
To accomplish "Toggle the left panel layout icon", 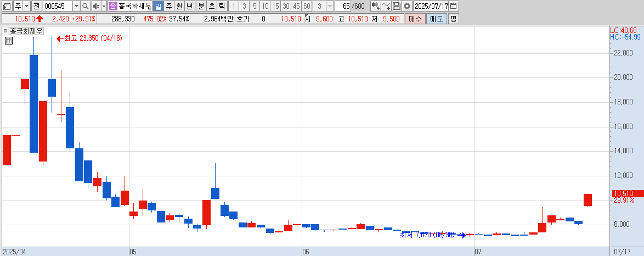I will click(x=7, y=6).
